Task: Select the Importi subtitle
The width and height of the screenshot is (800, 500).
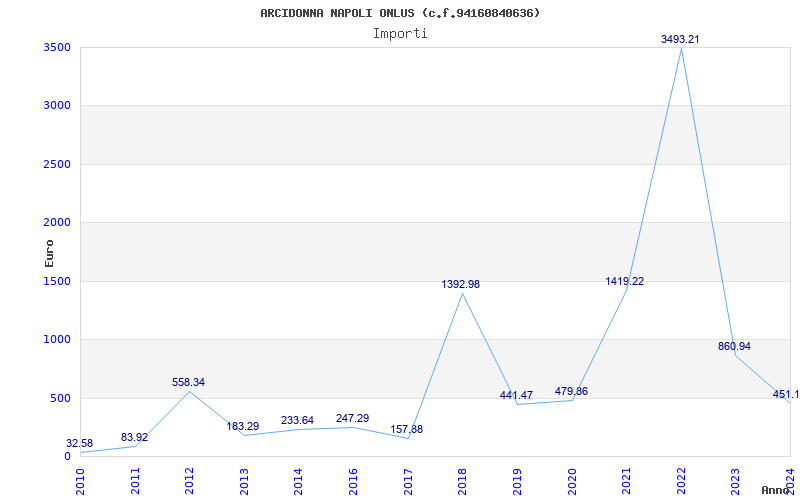Action: [x=400, y=34]
